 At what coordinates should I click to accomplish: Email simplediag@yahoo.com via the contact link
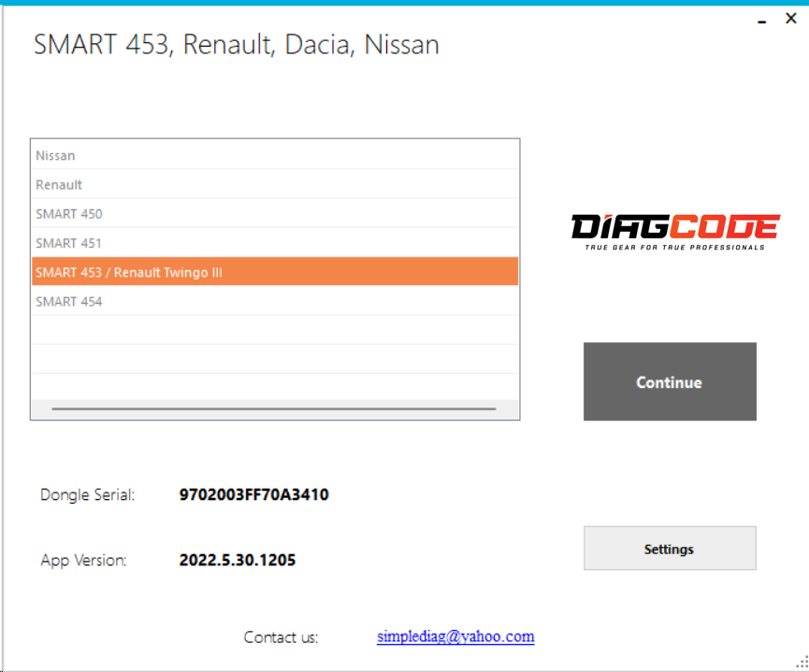tap(456, 636)
